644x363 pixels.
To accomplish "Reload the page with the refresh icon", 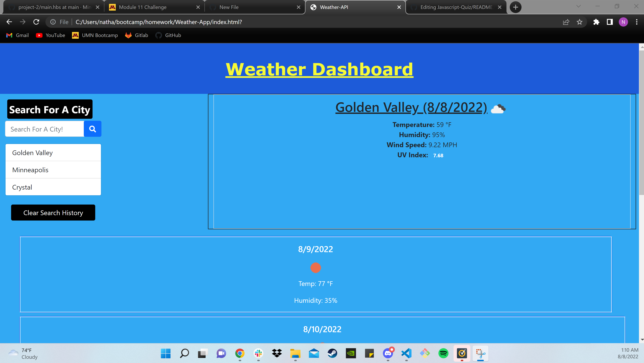I will click(x=36, y=22).
